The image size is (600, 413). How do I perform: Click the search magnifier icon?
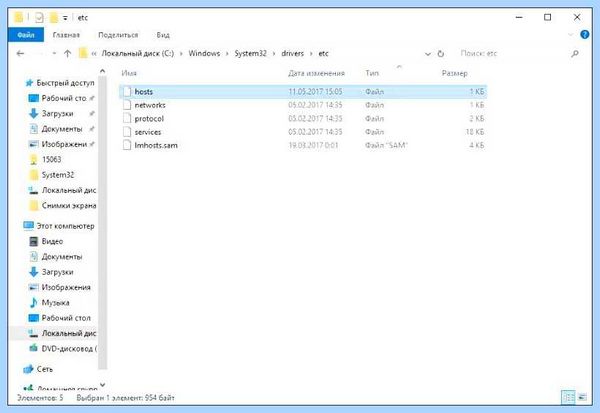[575, 54]
